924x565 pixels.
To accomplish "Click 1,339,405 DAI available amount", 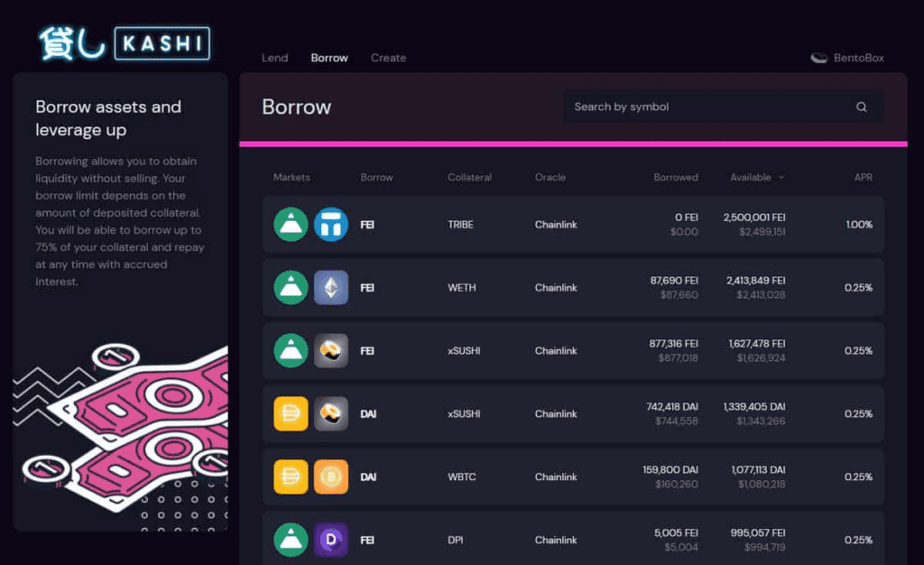I will (754, 406).
